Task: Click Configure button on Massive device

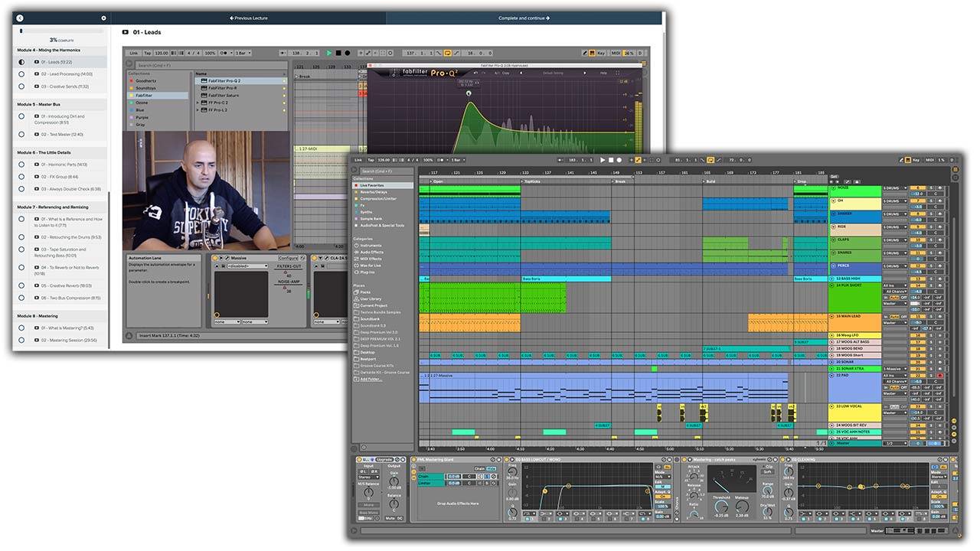Action: pyautogui.click(x=288, y=258)
